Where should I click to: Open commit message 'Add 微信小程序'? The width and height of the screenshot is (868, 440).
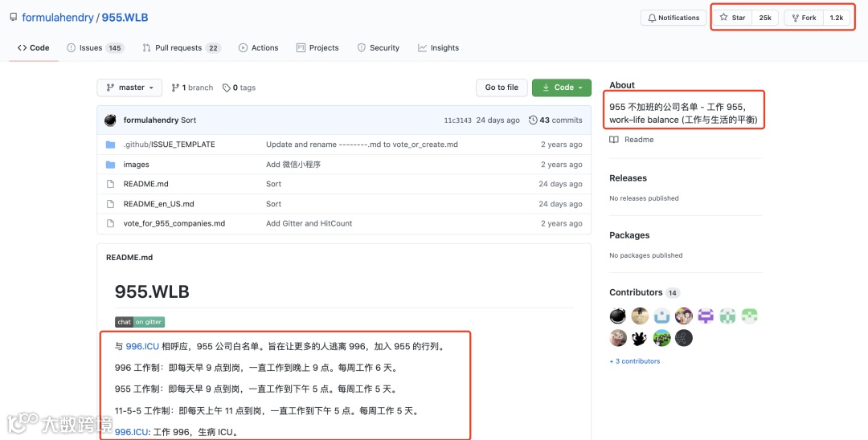tap(293, 165)
